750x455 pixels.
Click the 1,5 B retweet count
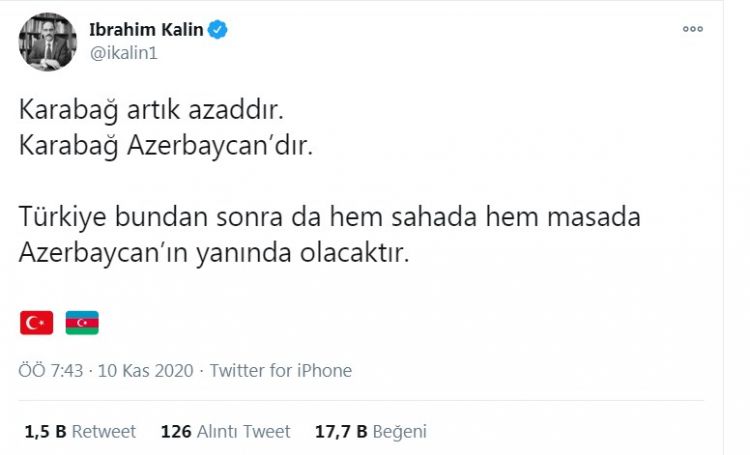click(44, 432)
